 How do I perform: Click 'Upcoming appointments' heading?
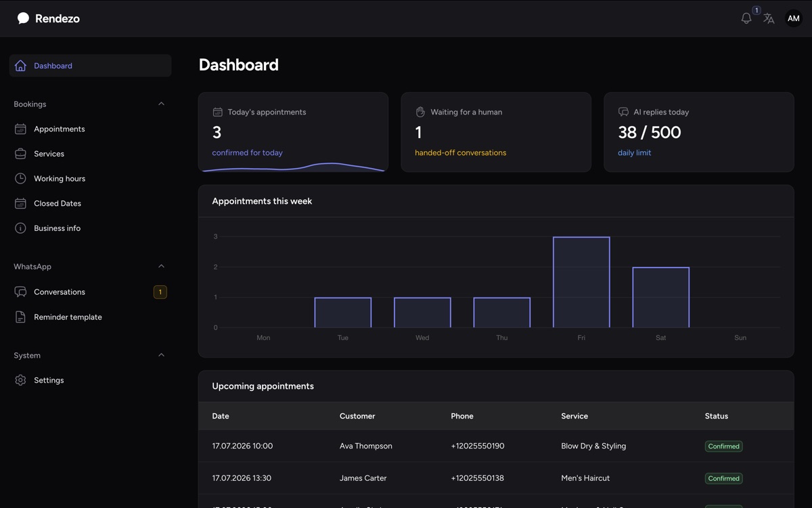263,386
